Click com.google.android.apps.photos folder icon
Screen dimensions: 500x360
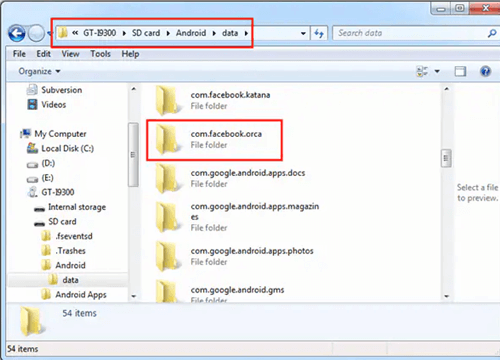click(168, 256)
